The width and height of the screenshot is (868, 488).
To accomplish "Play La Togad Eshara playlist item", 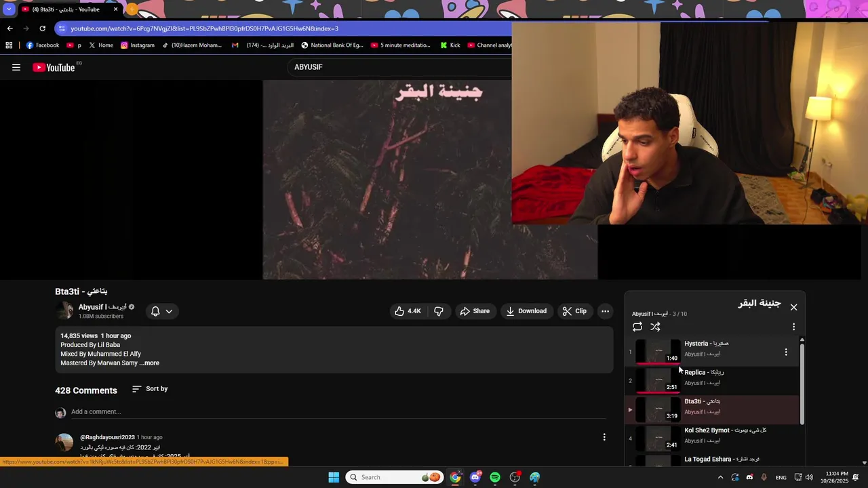I will click(712, 460).
